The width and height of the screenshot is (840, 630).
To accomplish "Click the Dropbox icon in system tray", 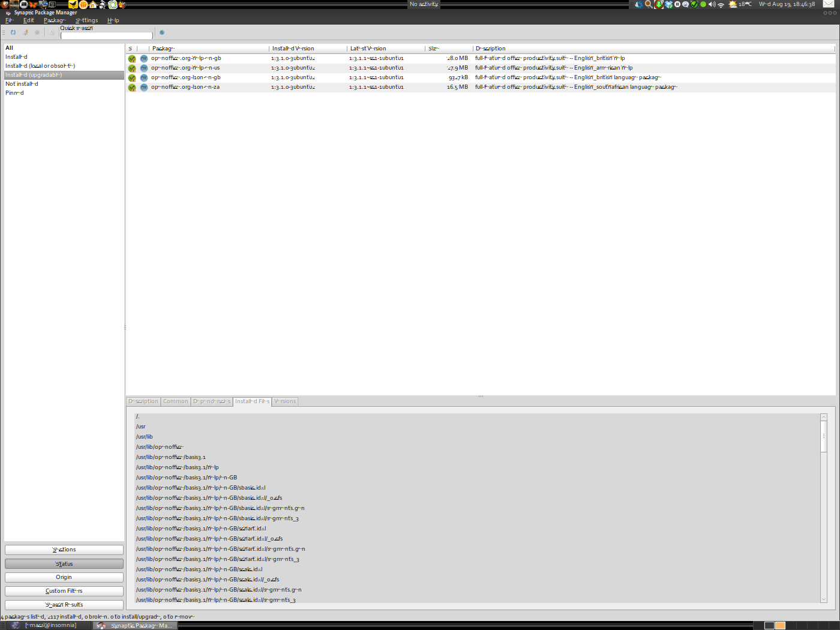I will pos(668,4).
